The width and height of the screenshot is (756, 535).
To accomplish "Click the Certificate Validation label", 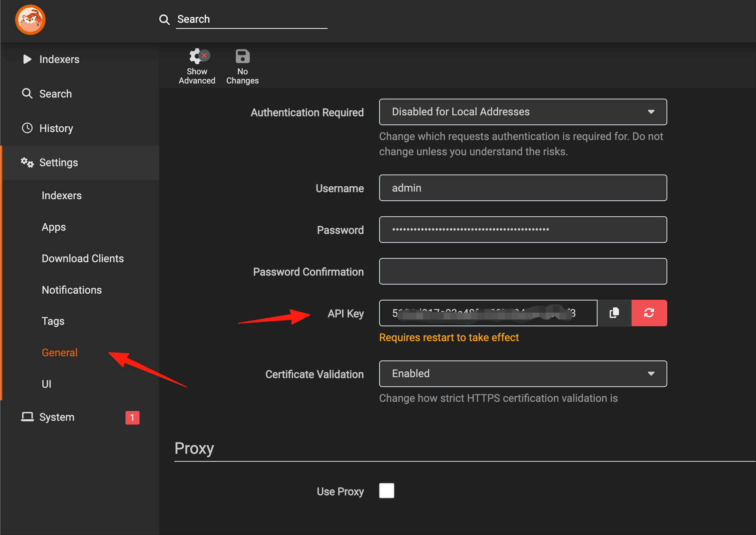I will click(315, 374).
